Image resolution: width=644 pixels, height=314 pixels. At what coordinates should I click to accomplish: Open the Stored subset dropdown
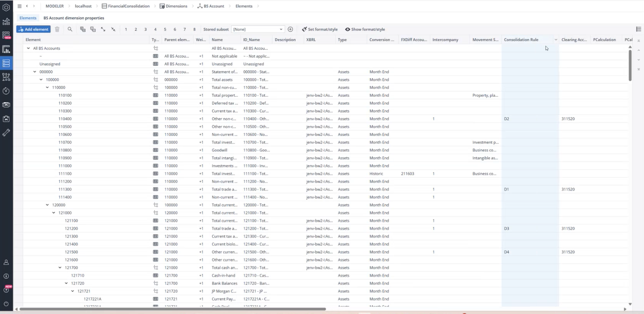point(258,30)
